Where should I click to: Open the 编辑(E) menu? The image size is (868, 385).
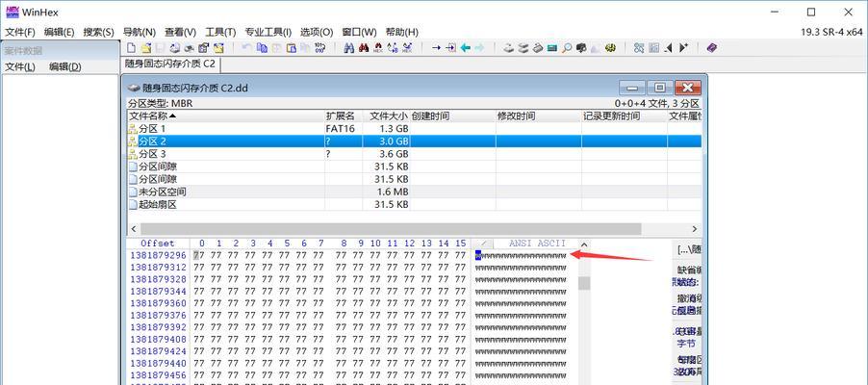tap(60, 32)
